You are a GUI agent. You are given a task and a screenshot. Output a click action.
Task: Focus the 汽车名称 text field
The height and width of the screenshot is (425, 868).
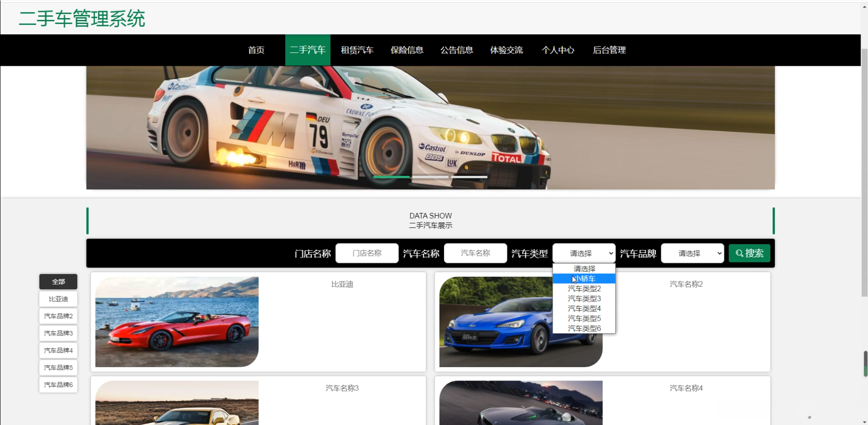pos(475,253)
